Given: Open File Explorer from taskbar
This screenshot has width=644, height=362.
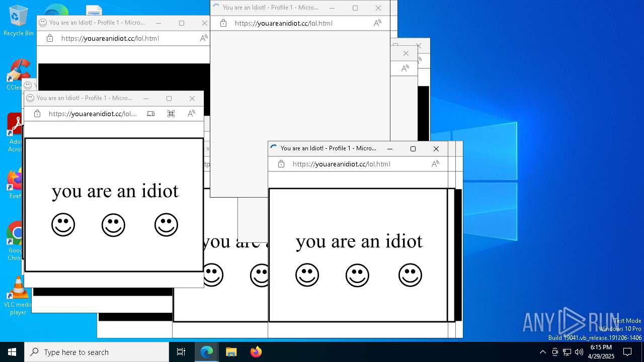Looking at the screenshot, I should click(x=231, y=352).
